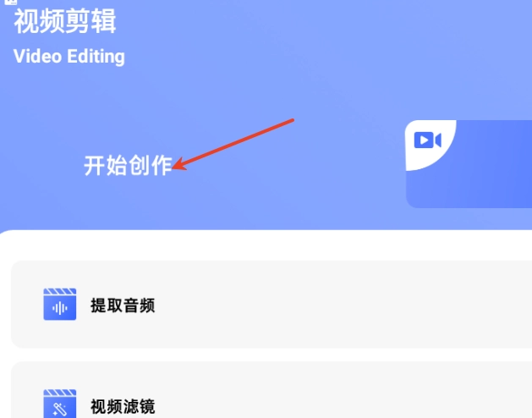
Task: Click the red arrow's tail end
Action: (x=293, y=120)
